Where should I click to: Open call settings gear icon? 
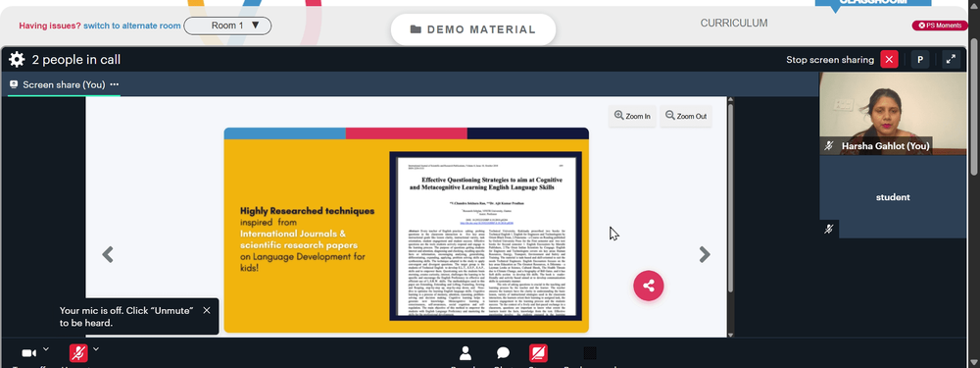17,60
